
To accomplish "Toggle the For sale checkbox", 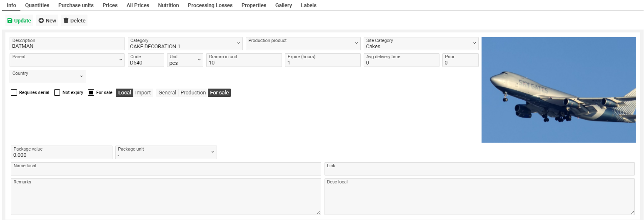I will click(x=91, y=93).
